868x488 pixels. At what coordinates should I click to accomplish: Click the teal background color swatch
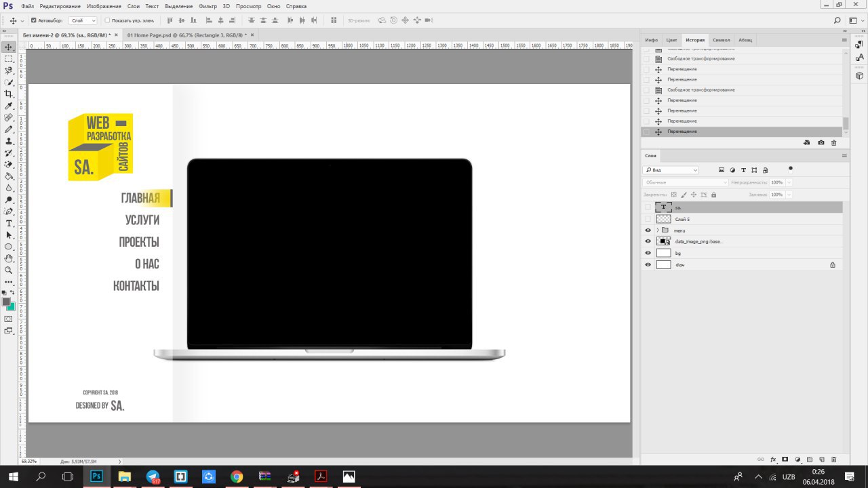(x=11, y=306)
